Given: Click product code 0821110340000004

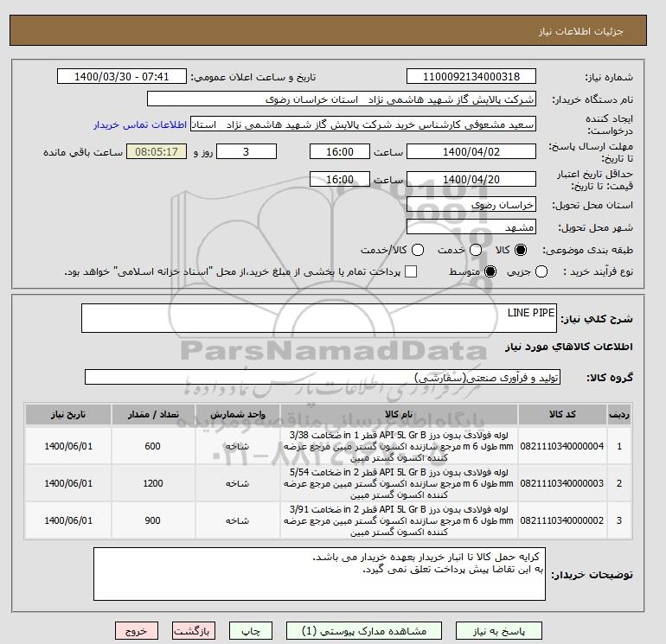Looking at the screenshot, I should [x=562, y=446].
